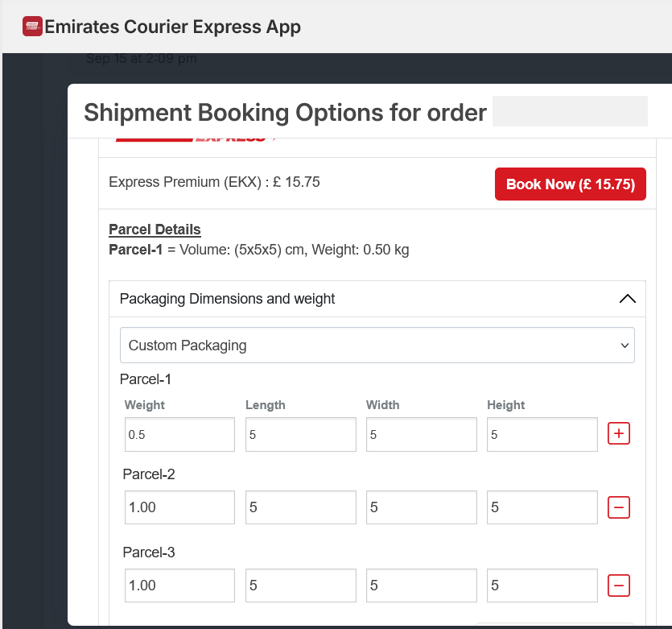This screenshot has height=629, width=672.
Task: Add a parcel with the plus icon
Action: [618, 433]
